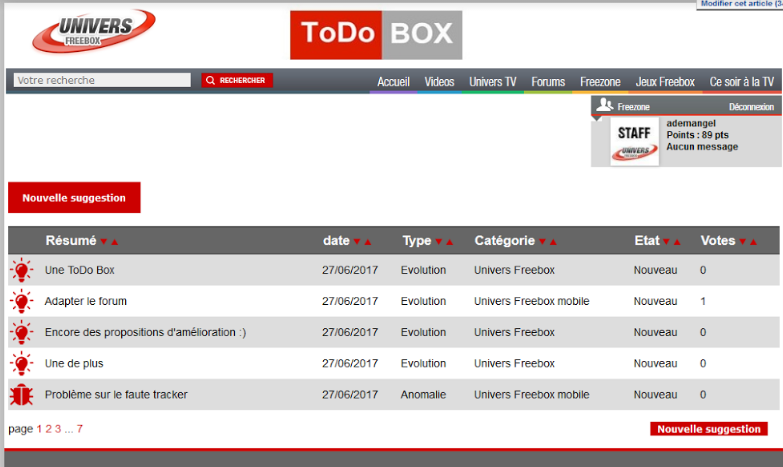This screenshot has height=467, width=783.
Task: Open suggestion Une ToDo Box
Action: [x=79, y=270]
